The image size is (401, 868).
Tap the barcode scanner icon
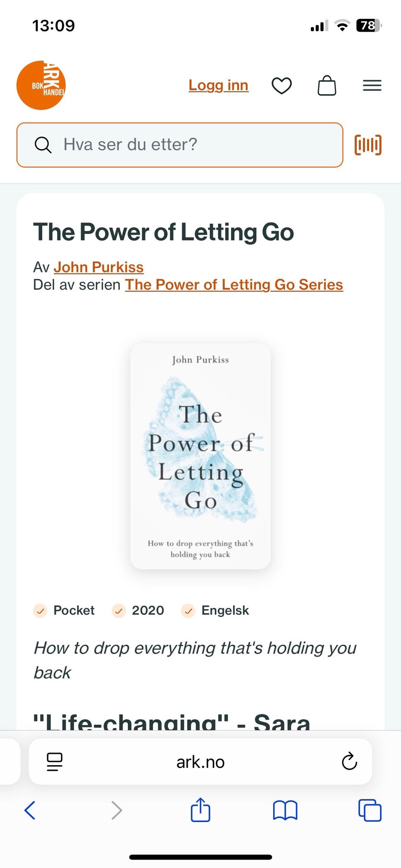point(368,145)
